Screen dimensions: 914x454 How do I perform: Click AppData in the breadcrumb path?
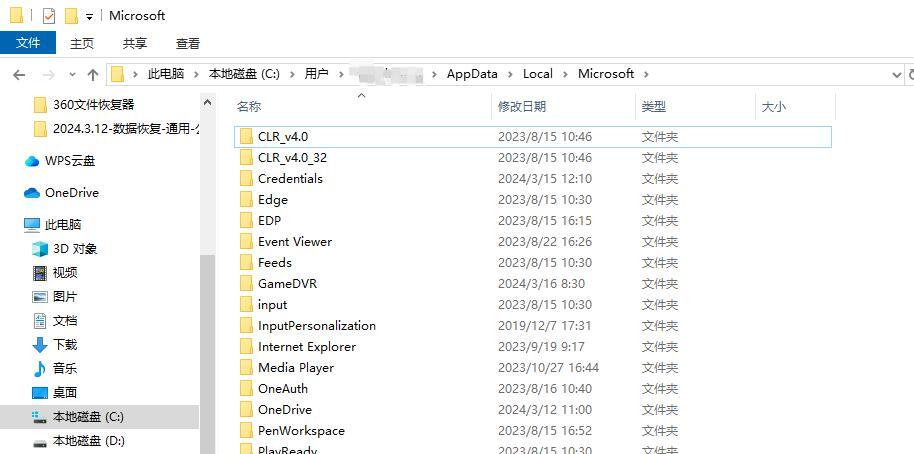click(472, 74)
